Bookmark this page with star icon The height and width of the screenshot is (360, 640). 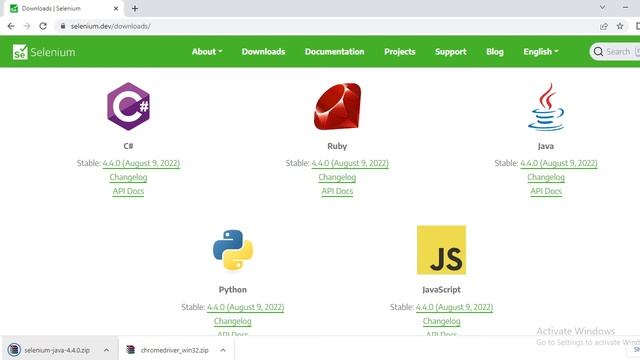click(620, 26)
